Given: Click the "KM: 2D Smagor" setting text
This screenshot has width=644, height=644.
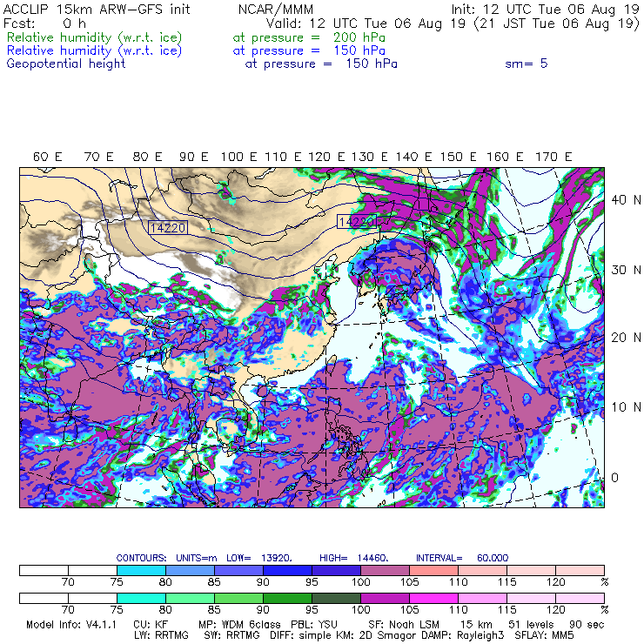Looking at the screenshot, I should tap(378, 635).
